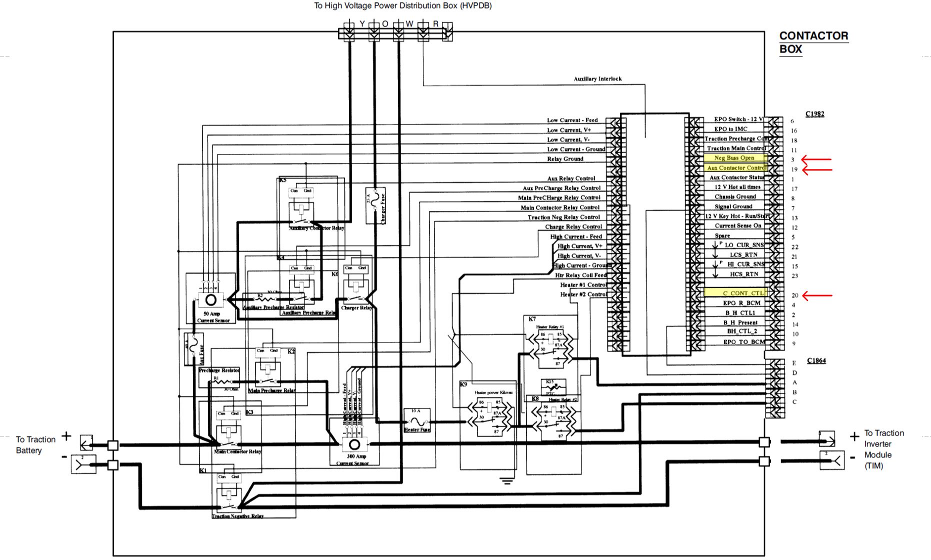The height and width of the screenshot is (560, 931).
Task: Click the red arrow pointing at pin 19
Action: point(817,170)
